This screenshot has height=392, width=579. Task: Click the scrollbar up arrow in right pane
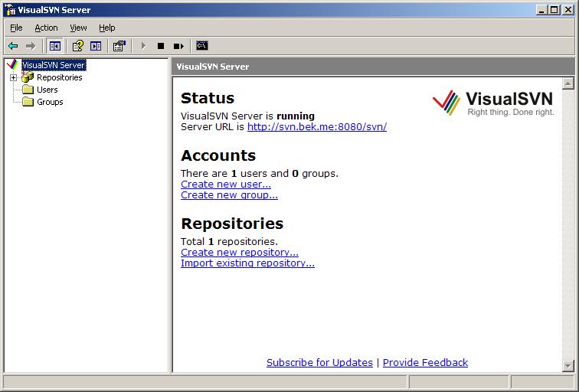coord(568,83)
